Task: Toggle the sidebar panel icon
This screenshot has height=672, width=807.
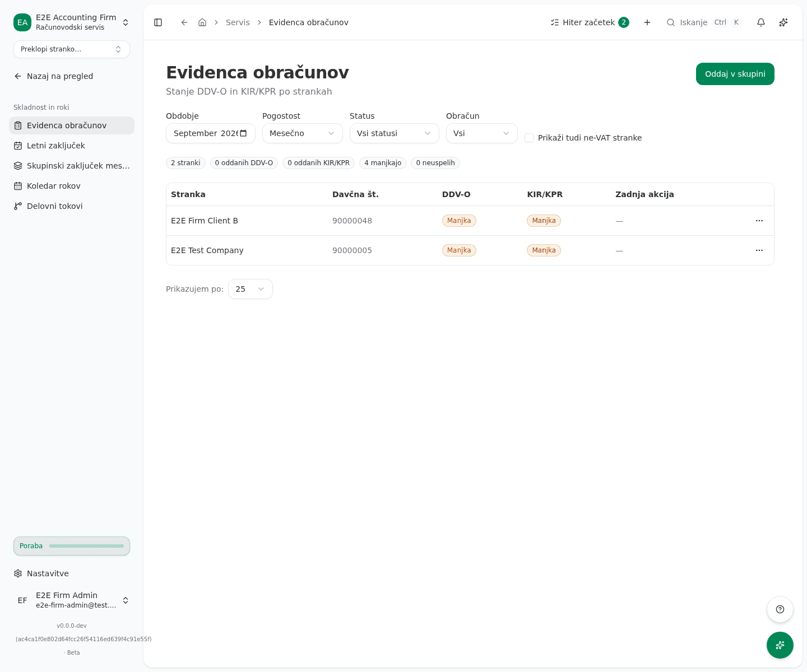Action: (x=158, y=22)
